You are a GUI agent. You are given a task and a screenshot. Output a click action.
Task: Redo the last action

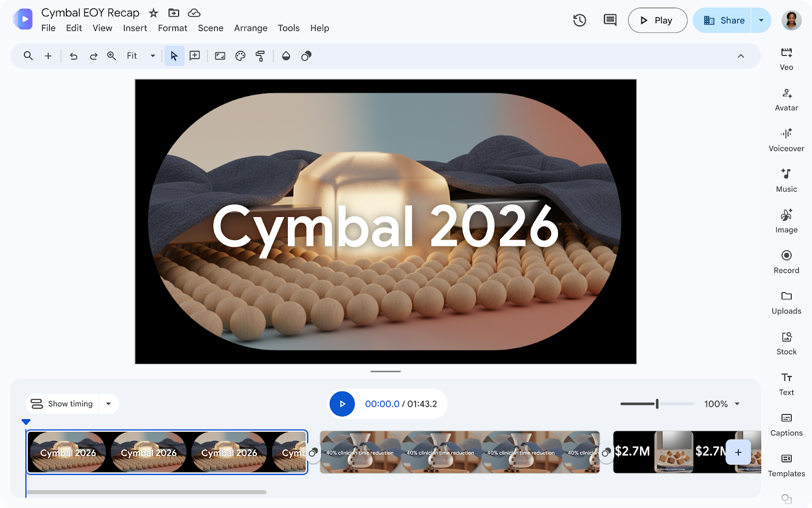pos(93,56)
